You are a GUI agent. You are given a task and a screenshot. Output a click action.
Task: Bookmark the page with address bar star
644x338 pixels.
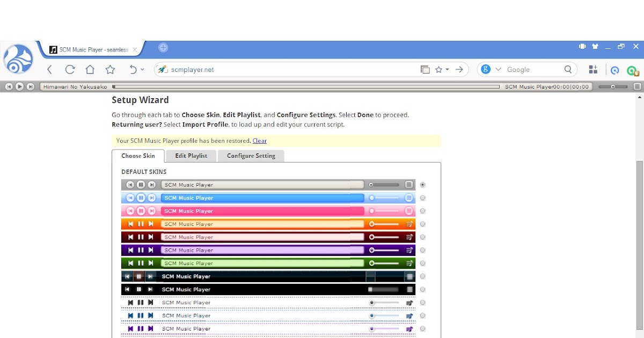[438, 70]
